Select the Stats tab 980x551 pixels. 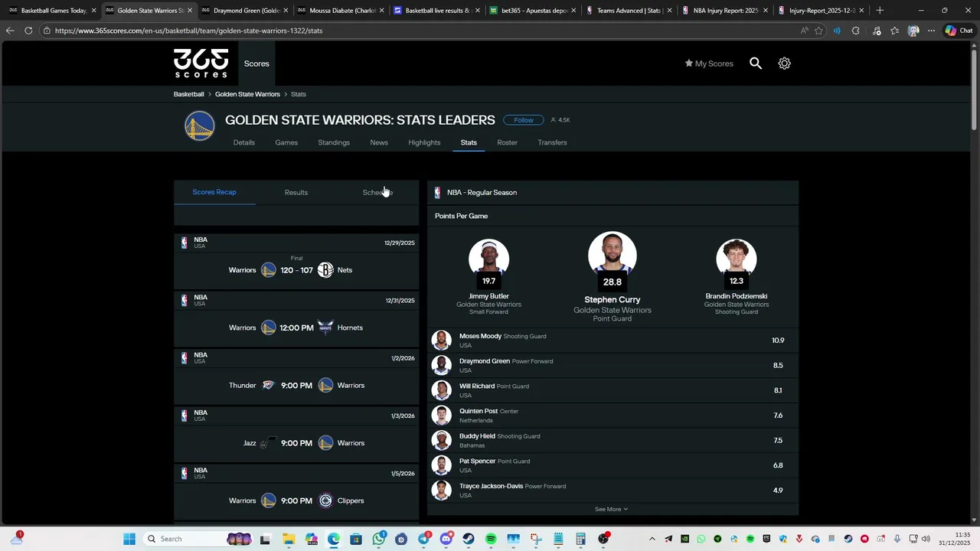pos(469,142)
